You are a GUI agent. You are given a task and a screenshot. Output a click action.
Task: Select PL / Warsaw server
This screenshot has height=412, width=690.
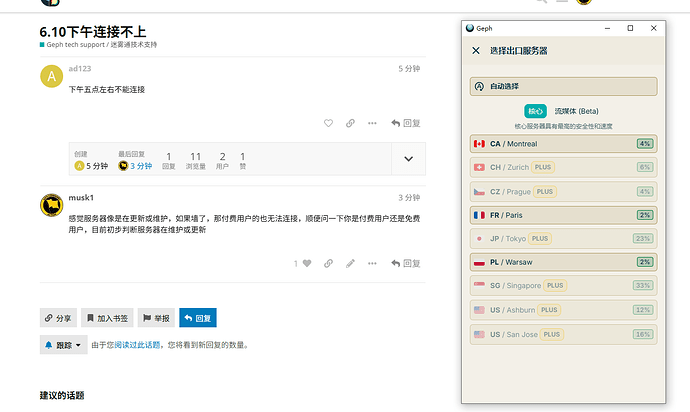(x=563, y=262)
